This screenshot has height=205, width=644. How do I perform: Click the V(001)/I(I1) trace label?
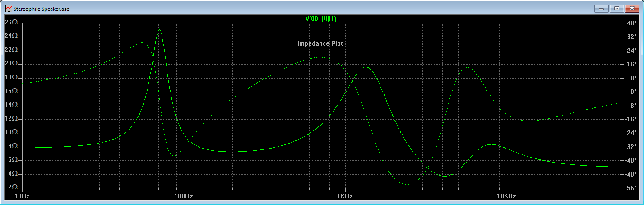click(x=320, y=19)
